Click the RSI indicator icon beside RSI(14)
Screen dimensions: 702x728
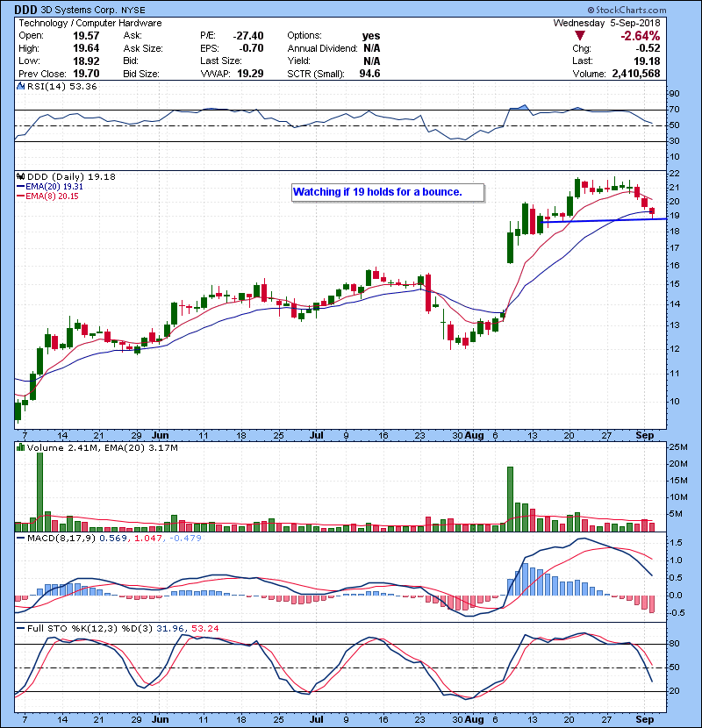[21, 86]
